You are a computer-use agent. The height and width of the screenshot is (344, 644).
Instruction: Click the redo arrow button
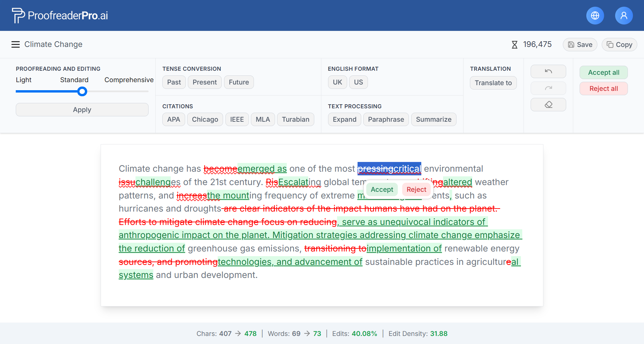(548, 88)
